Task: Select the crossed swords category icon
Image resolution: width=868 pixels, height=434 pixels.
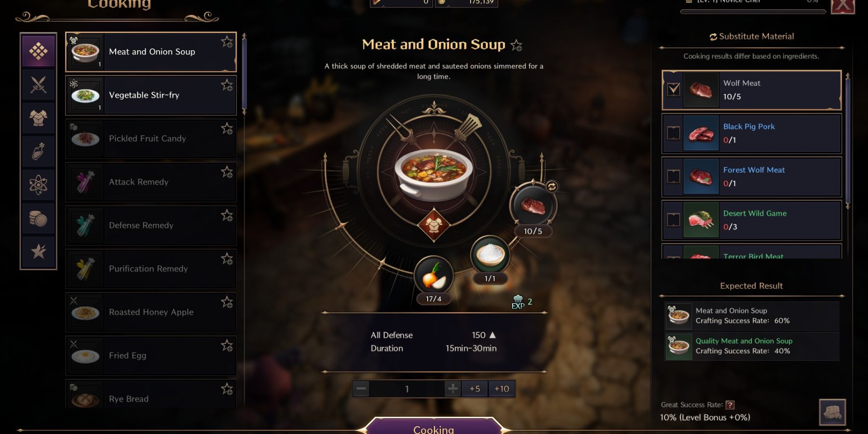Action: pos(39,85)
